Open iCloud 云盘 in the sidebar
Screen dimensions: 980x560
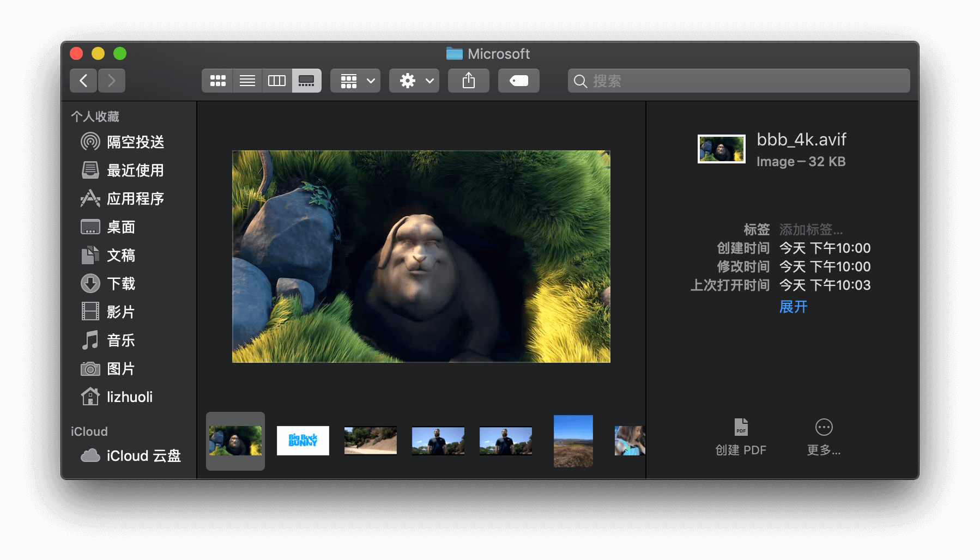(x=131, y=456)
